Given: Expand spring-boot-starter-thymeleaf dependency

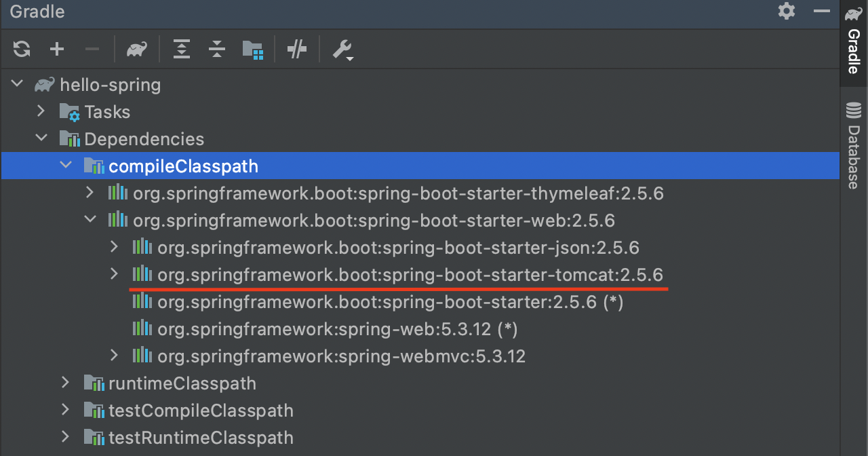Looking at the screenshot, I should click(x=90, y=193).
